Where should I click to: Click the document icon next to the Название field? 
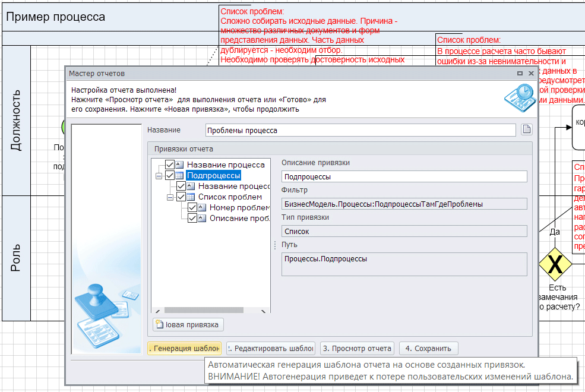click(x=526, y=130)
